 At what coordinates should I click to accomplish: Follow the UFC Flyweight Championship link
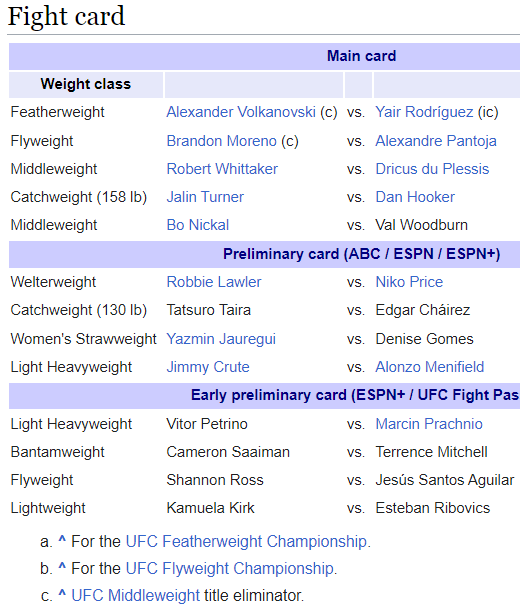230,568
